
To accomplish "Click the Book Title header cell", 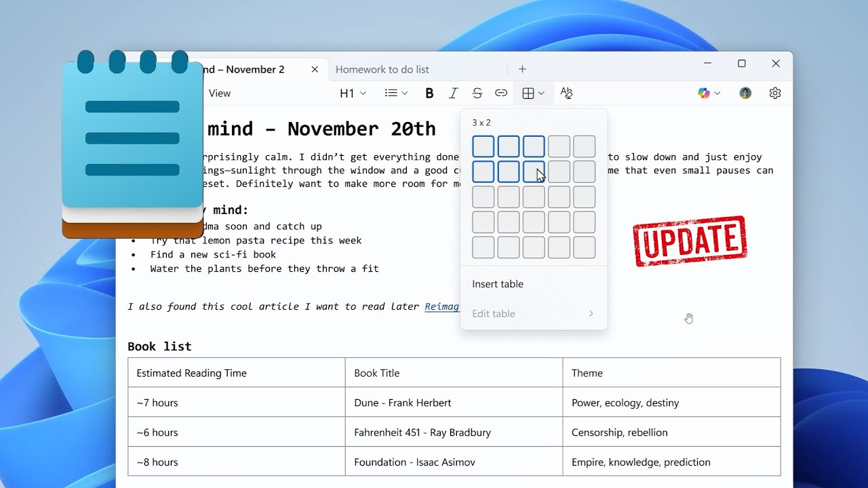I will (x=454, y=373).
